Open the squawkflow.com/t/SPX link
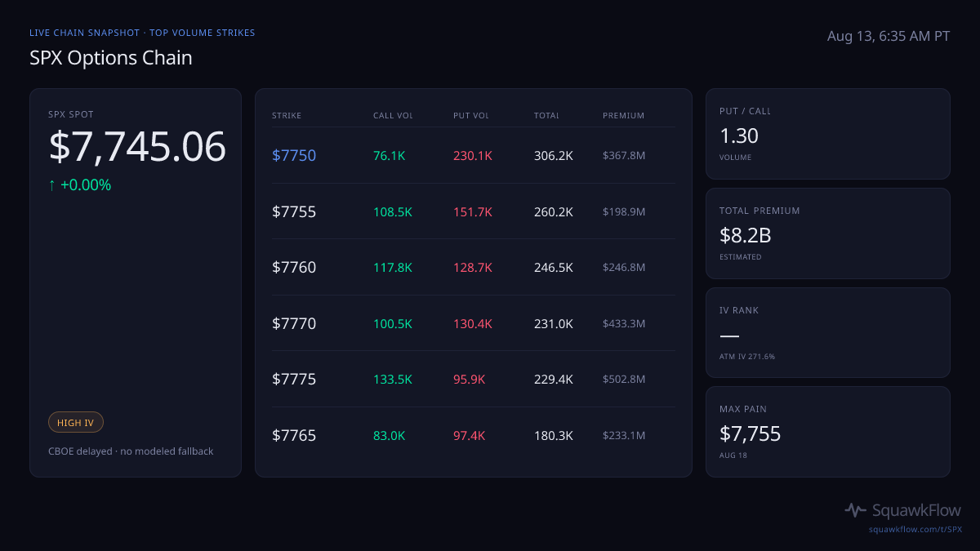Image resolution: width=980 pixels, height=551 pixels. pyautogui.click(x=915, y=530)
